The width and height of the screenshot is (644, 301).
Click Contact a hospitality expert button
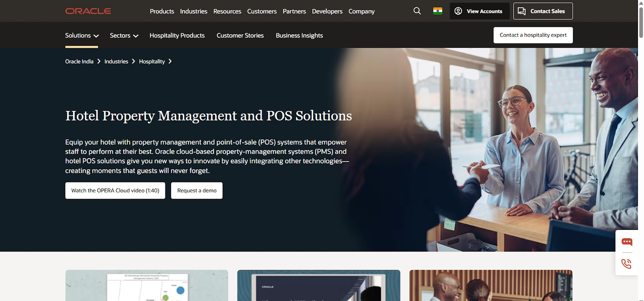[533, 35]
